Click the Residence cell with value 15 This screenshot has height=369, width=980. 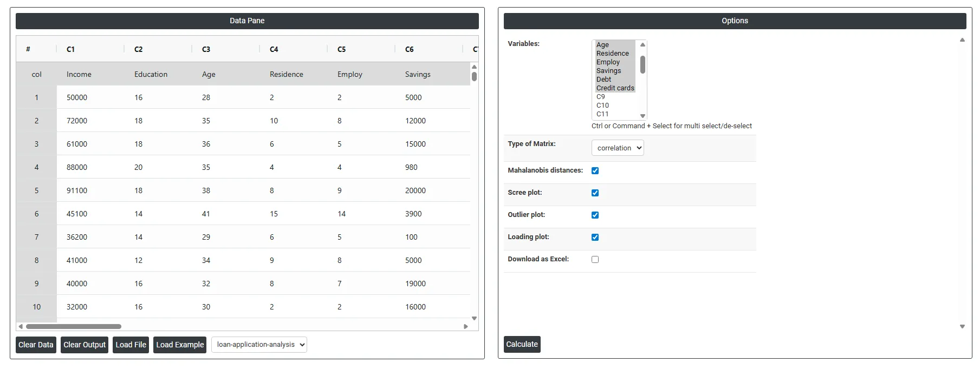294,214
